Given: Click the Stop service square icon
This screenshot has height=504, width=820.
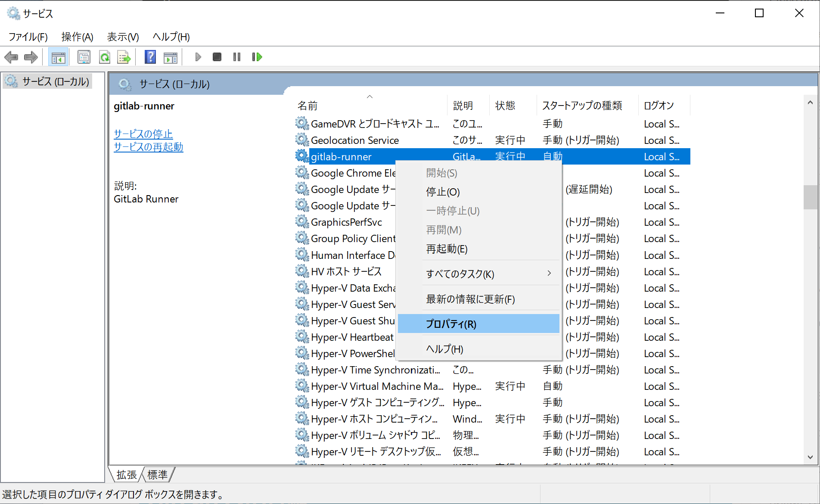Looking at the screenshot, I should pos(217,57).
